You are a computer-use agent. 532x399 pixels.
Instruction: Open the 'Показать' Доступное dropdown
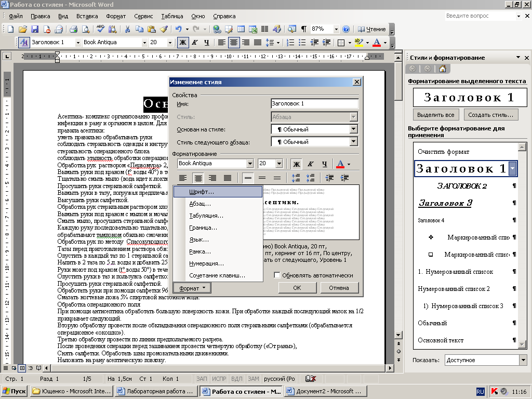click(x=523, y=360)
